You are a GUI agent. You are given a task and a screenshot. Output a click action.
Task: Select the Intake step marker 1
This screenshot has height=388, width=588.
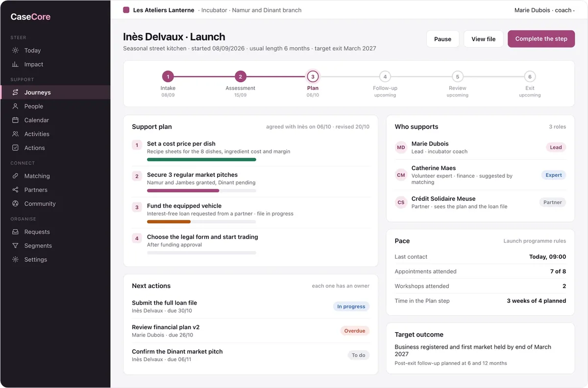[168, 76]
